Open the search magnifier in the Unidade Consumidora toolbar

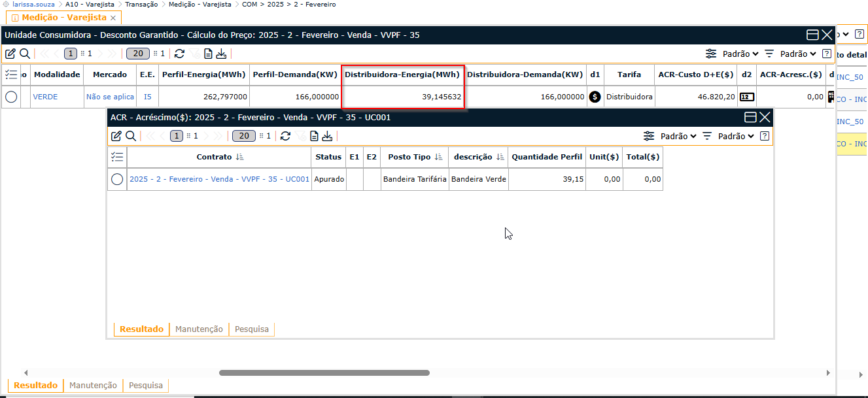click(24, 54)
